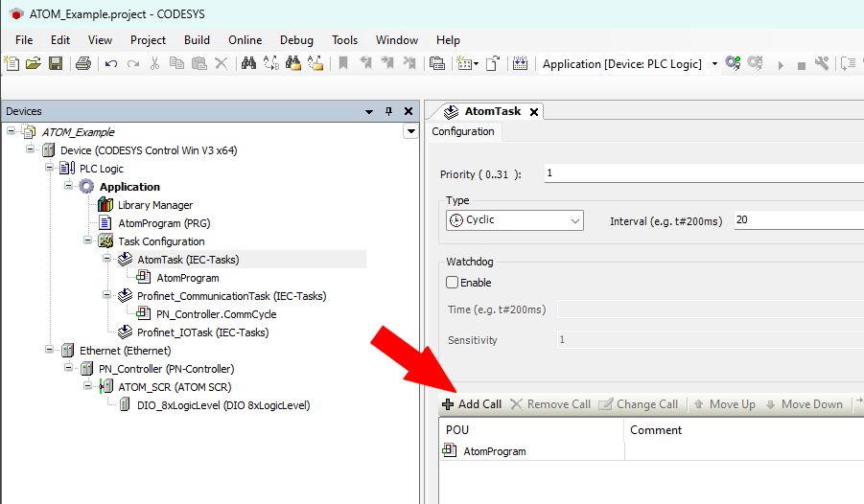
Task: Open the Online menu
Action: (x=245, y=40)
